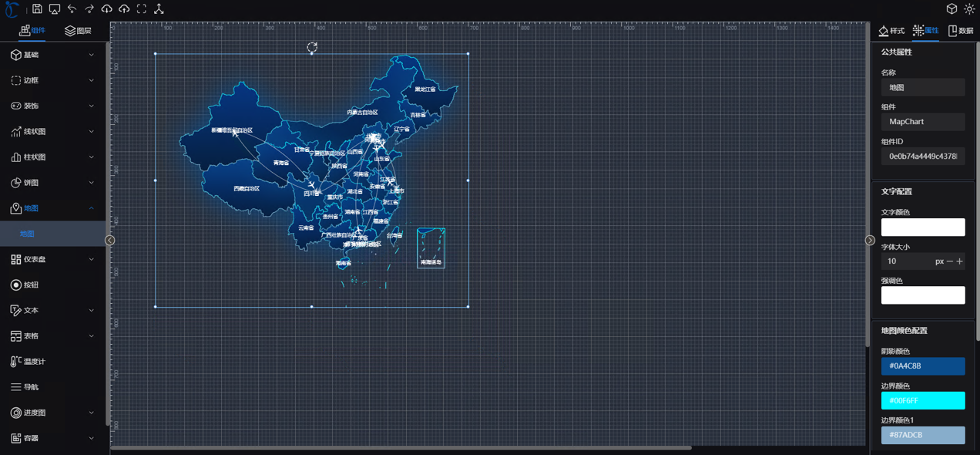Open preview with the screen icon
Image resolution: width=980 pixels, height=455 pixels.
click(55, 9)
